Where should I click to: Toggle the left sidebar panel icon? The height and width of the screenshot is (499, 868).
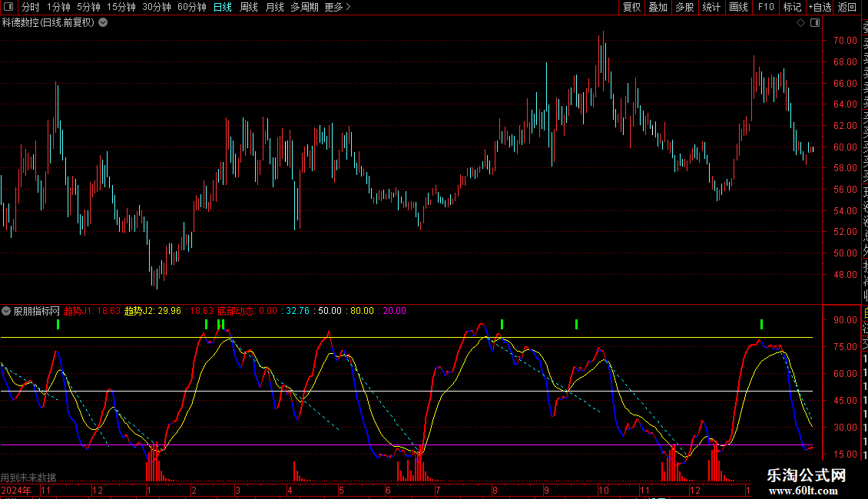(7, 7)
